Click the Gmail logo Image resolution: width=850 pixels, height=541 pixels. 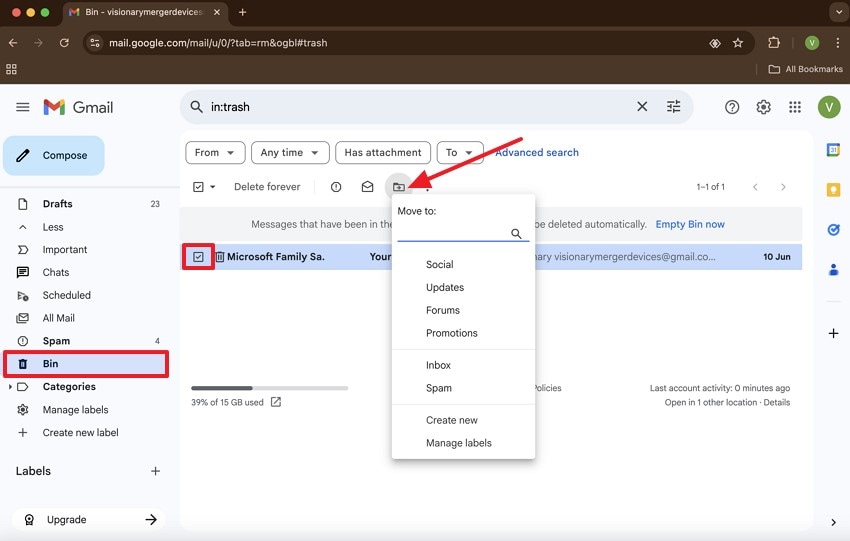click(78, 107)
